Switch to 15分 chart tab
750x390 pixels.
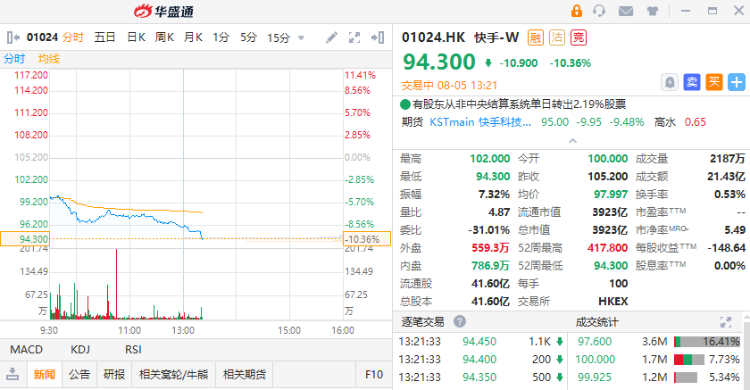278,38
